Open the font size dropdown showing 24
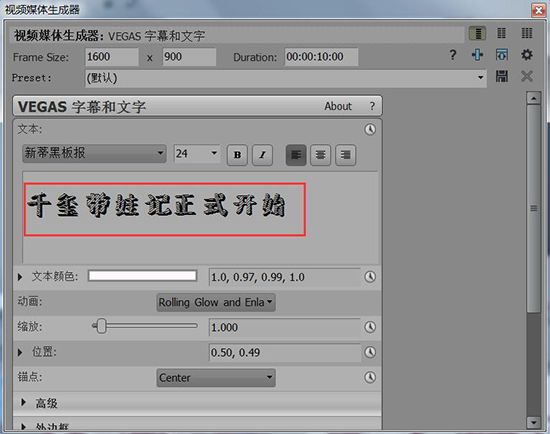Image resolution: width=550 pixels, height=434 pixels. pos(197,154)
